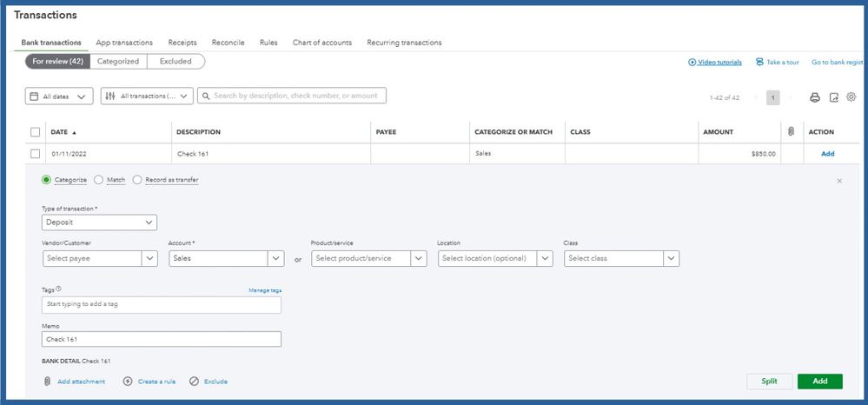Click the Exclude link
The width and height of the screenshot is (868, 405).
click(x=215, y=382)
